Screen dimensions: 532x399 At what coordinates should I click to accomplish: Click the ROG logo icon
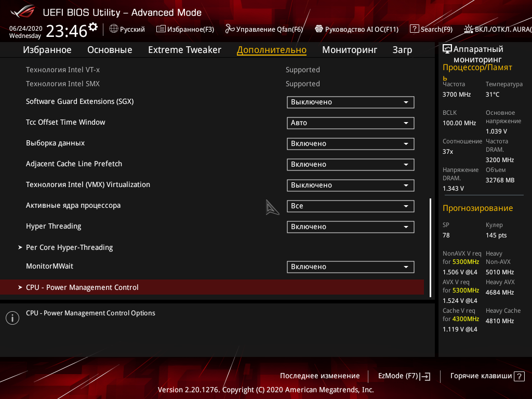point(22,11)
